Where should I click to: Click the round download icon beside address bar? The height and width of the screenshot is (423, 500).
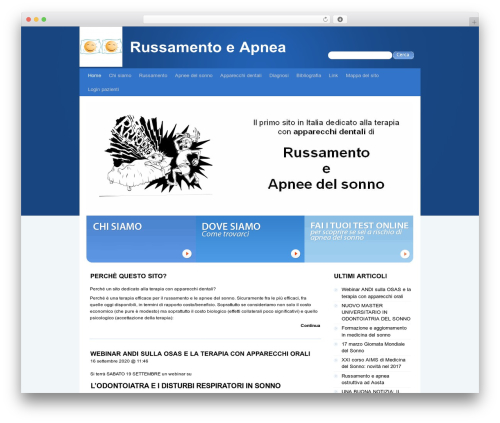pyautogui.click(x=340, y=20)
